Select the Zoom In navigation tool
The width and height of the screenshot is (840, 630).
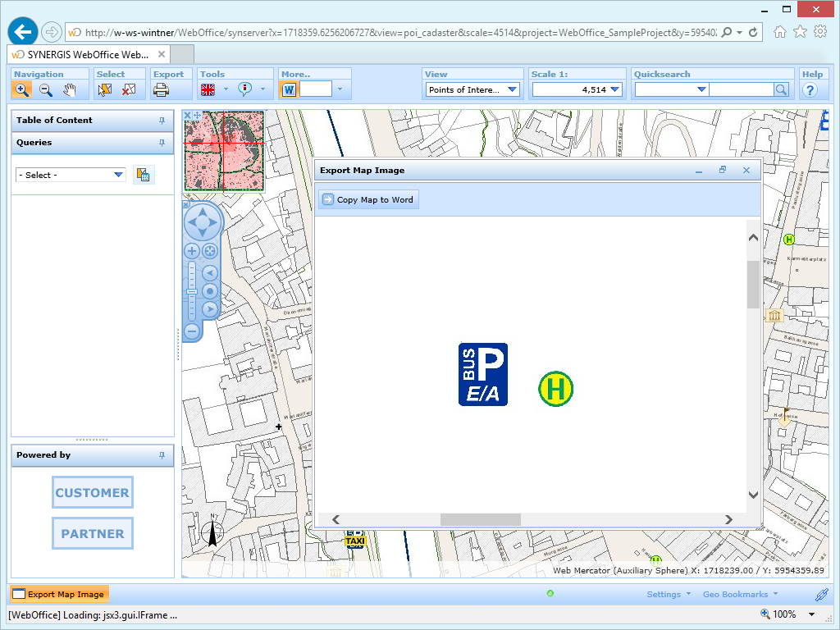tap(22, 89)
